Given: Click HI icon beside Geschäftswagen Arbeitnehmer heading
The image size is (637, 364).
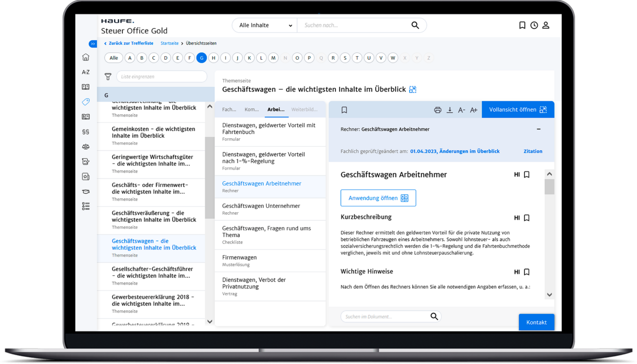Looking at the screenshot, I should click(x=517, y=175).
